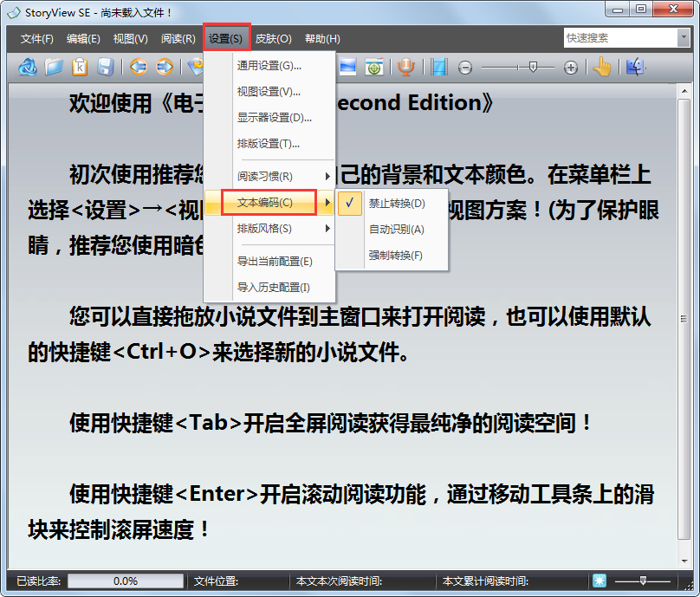
Task: Click the snowflake icon in the status bar
Action: 599,581
